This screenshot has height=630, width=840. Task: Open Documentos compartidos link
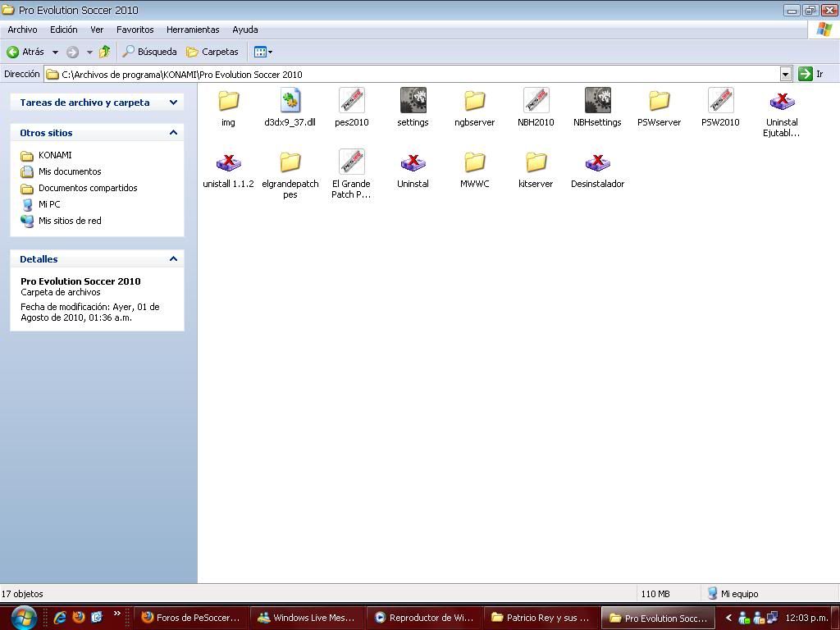[88, 188]
